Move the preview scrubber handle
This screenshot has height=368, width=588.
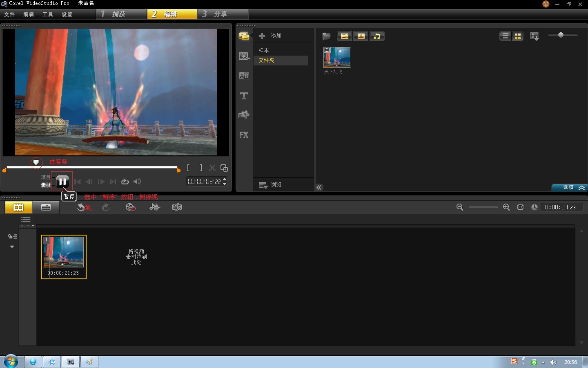[36, 163]
